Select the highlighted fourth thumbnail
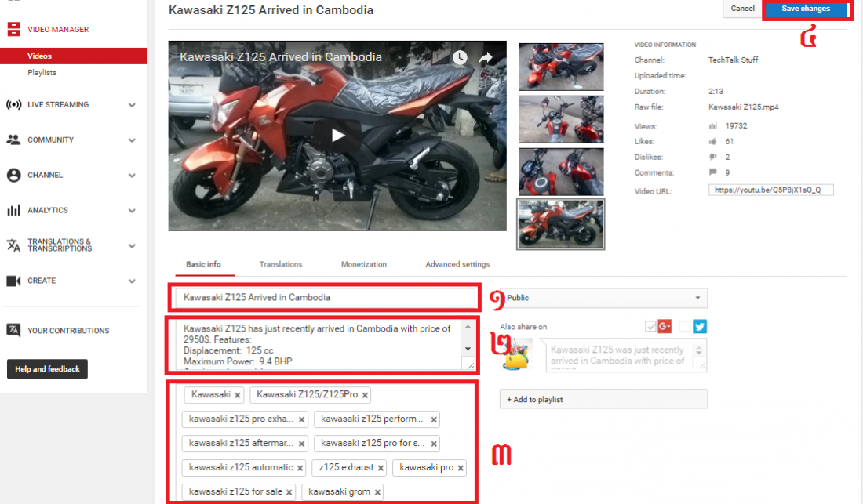 pyautogui.click(x=561, y=224)
